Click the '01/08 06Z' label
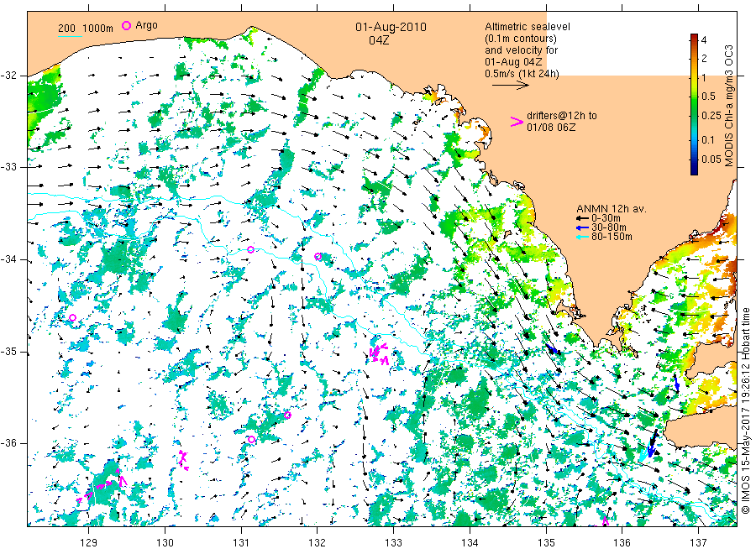This screenshot has height=554, width=756. pos(550,128)
